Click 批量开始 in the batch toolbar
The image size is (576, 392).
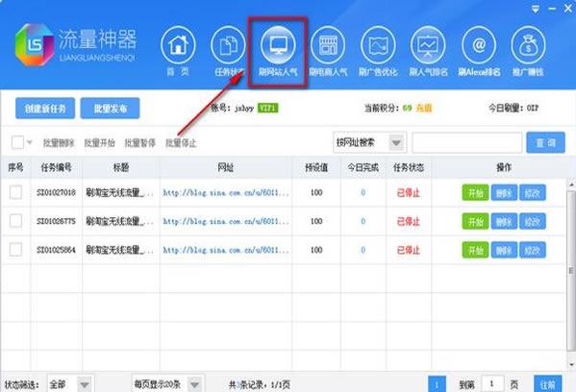click(100, 143)
